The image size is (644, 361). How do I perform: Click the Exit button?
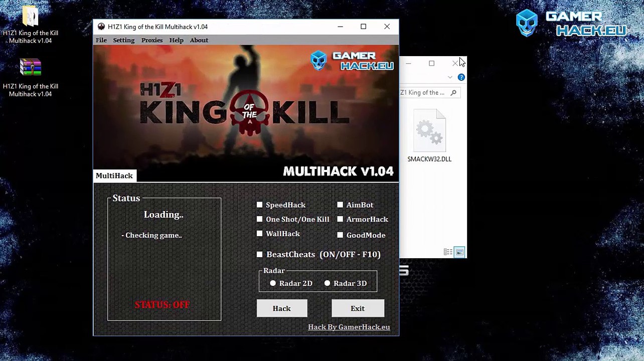(x=358, y=308)
